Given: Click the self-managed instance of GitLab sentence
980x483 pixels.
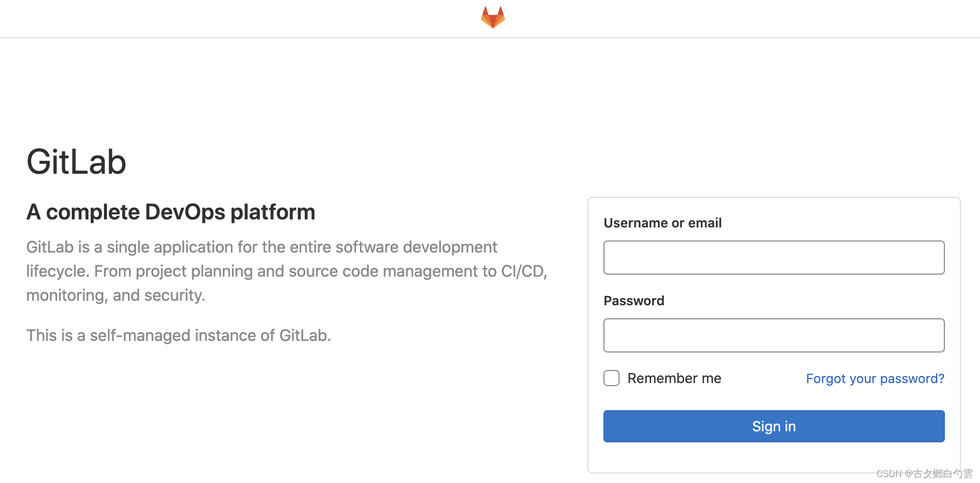Looking at the screenshot, I should [178, 335].
